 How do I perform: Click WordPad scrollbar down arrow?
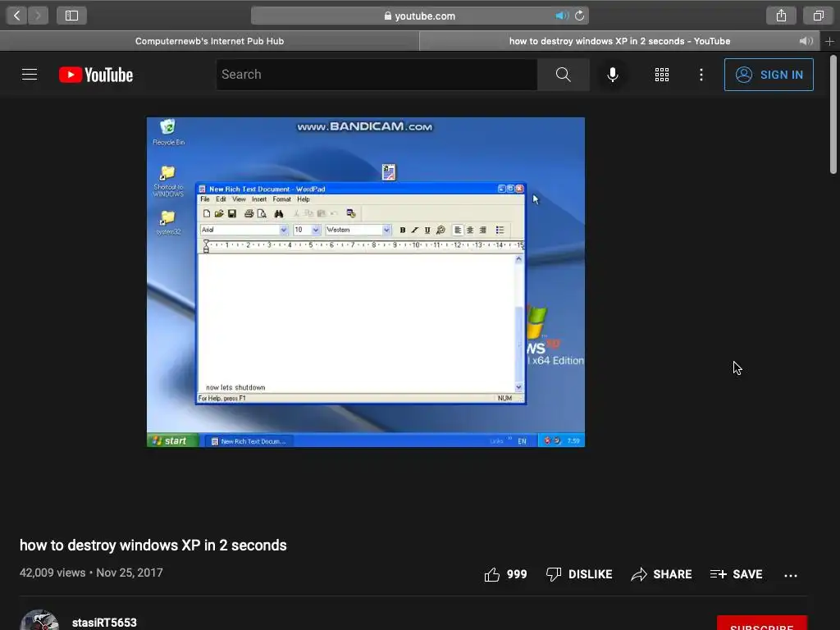(518, 387)
